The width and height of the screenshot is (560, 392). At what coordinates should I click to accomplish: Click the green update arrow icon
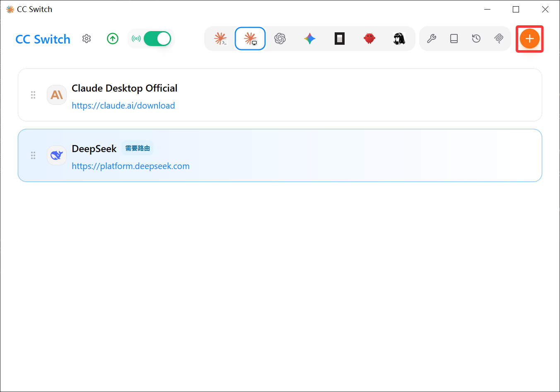pos(113,39)
